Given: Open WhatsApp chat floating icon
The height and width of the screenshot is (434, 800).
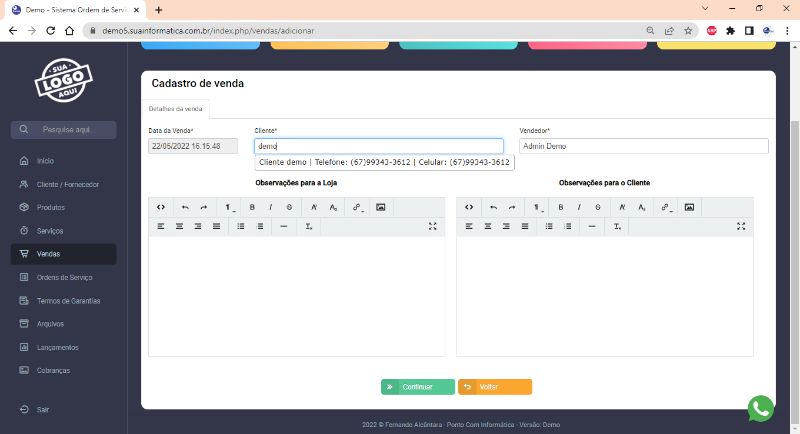Looking at the screenshot, I should point(761,408).
